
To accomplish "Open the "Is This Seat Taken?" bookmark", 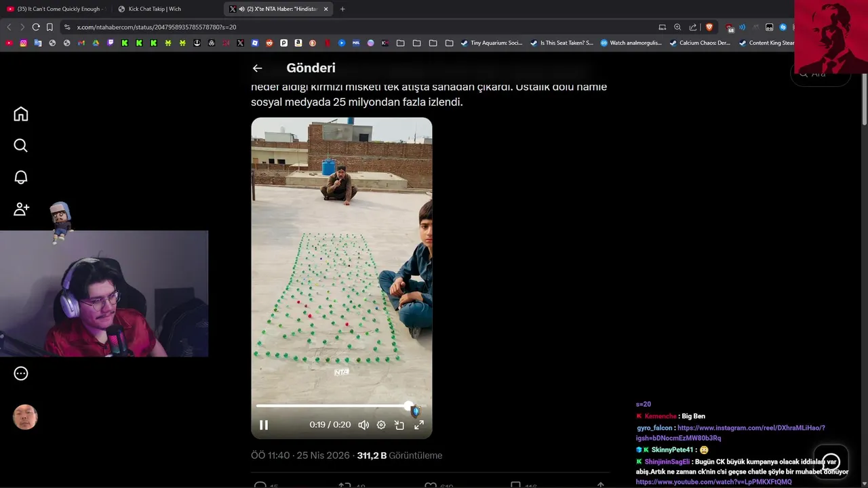I will pyautogui.click(x=561, y=43).
